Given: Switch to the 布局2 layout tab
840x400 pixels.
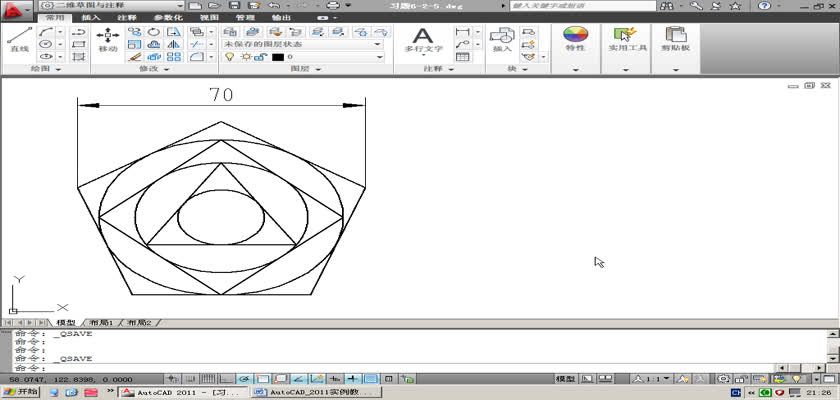Looking at the screenshot, I should [140, 323].
